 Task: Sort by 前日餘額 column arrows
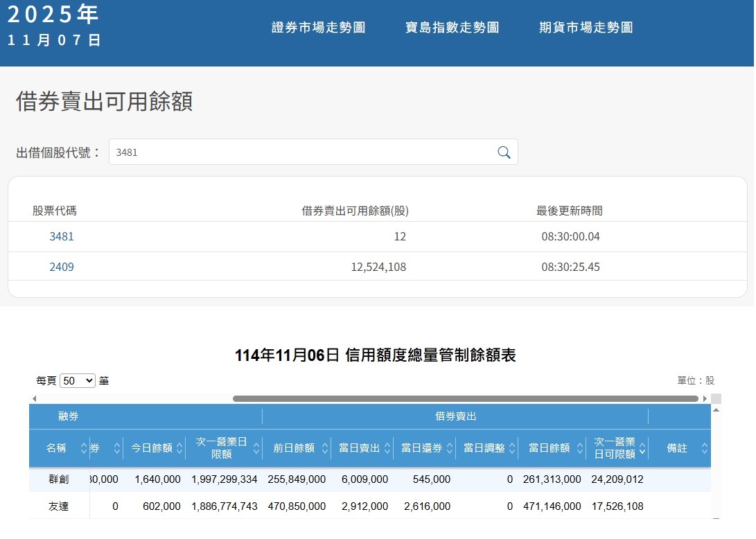[x=325, y=448]
